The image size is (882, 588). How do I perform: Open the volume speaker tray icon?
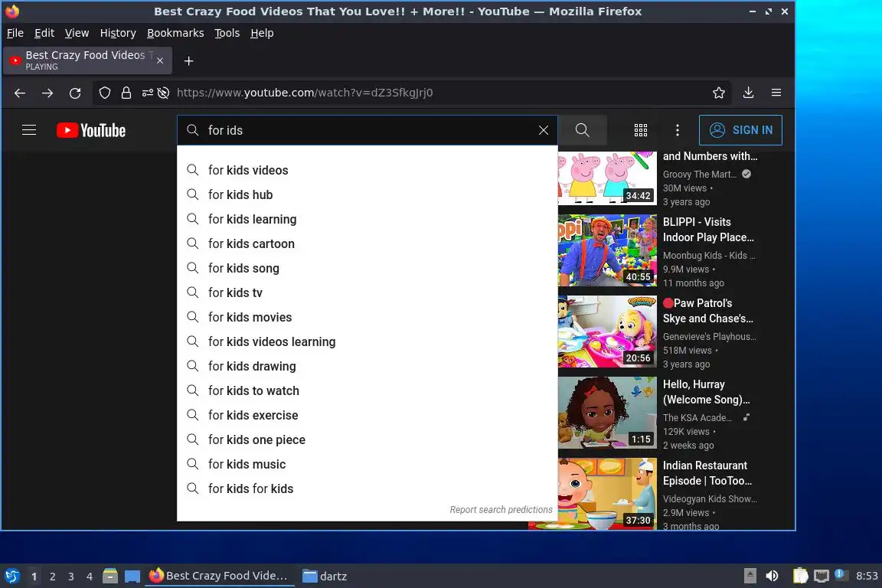(772, 576)
